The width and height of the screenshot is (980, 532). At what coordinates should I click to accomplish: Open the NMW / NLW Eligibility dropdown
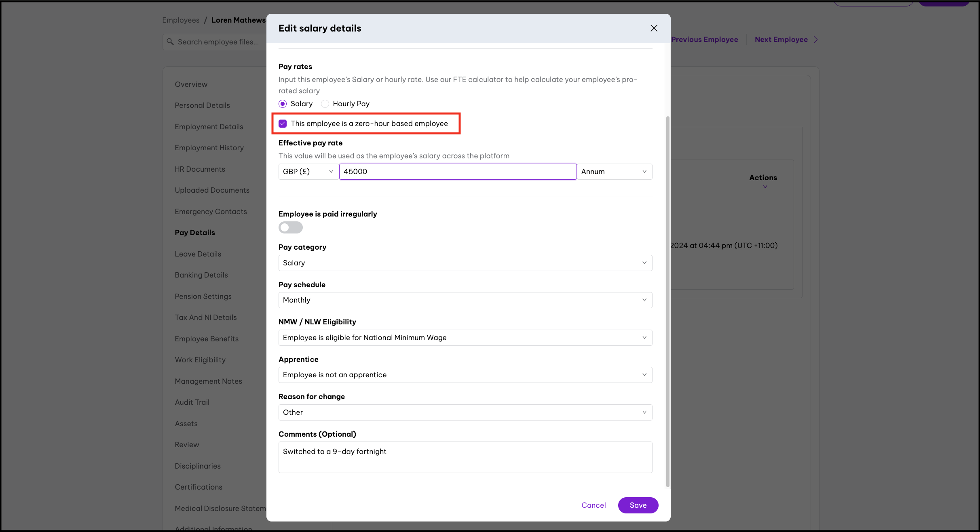[465, 338]
